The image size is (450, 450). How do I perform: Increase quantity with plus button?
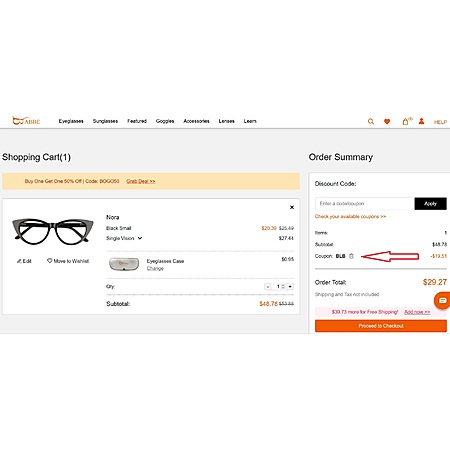click(x=290, y=287)
